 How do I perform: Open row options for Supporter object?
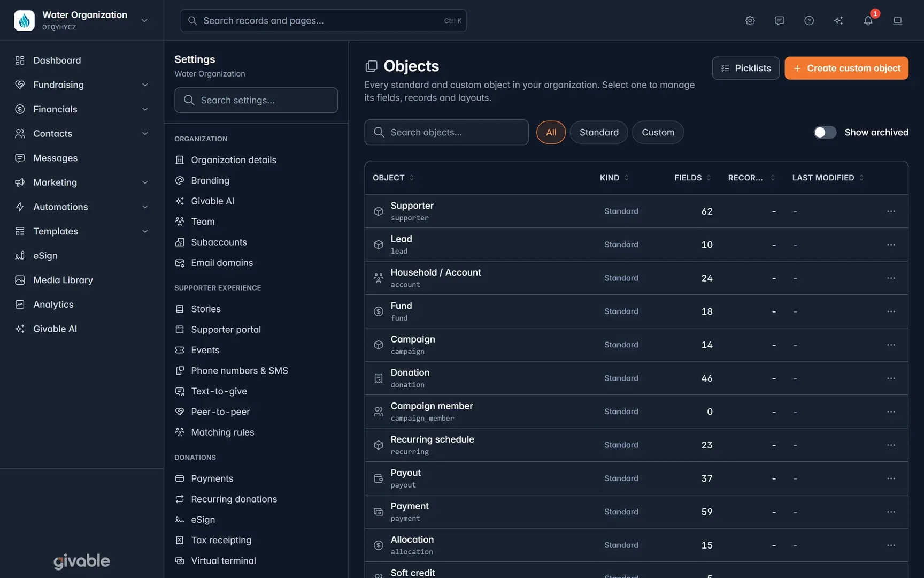click(891, 211)
